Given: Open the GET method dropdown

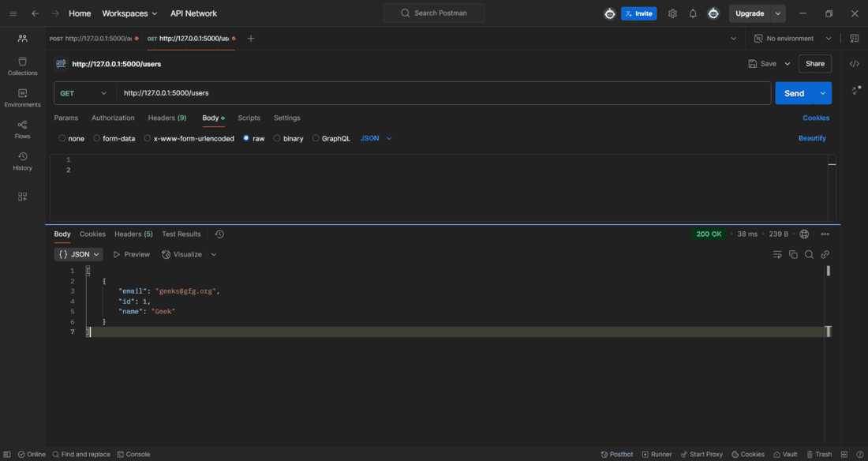Looking at the screenshot, I should point(84,93).
